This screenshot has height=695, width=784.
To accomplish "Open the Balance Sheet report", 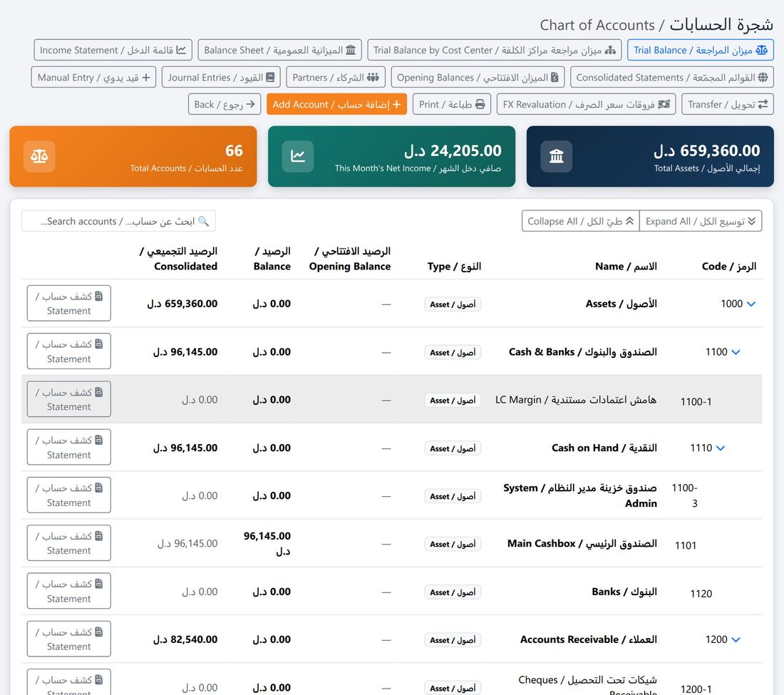I will [279, 50].
